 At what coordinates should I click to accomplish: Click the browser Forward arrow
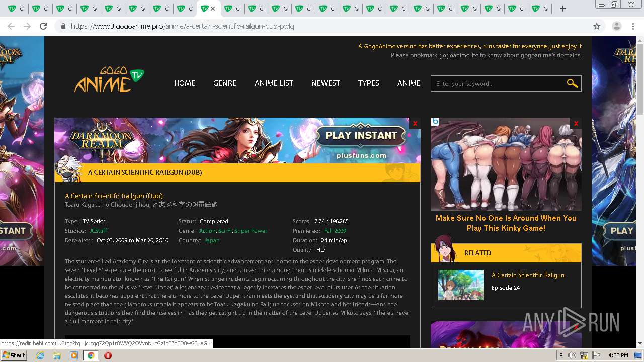27,26
